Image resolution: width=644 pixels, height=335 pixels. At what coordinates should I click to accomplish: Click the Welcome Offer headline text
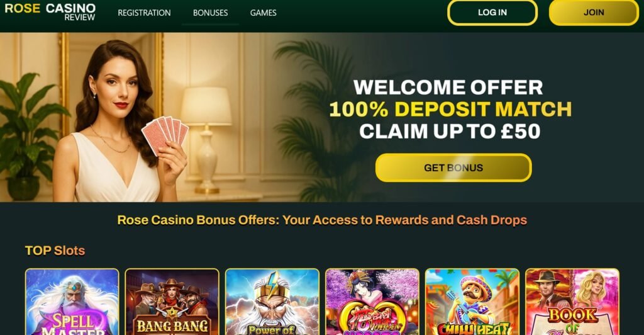pos(448,87)
